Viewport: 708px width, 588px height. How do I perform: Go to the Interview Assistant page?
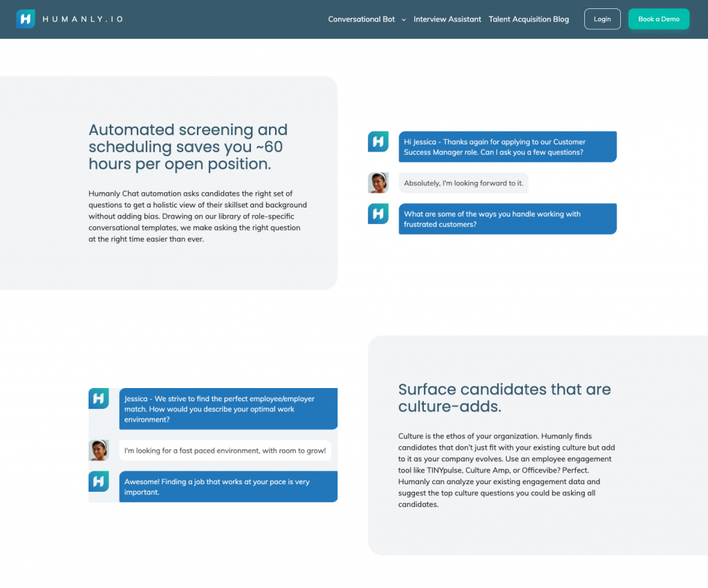(x=447, y=19)
